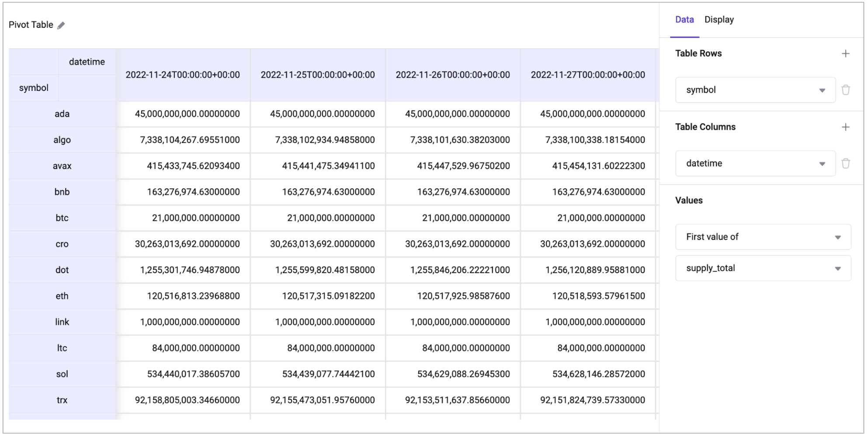Open the datetime dropdown under Table Columns

pos(755,163)
